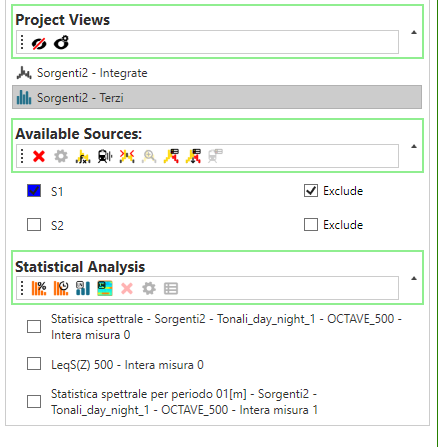Enable the Exclude checkbox for S2
This screenshot has width=442, height=447.
tap(311, 225)
